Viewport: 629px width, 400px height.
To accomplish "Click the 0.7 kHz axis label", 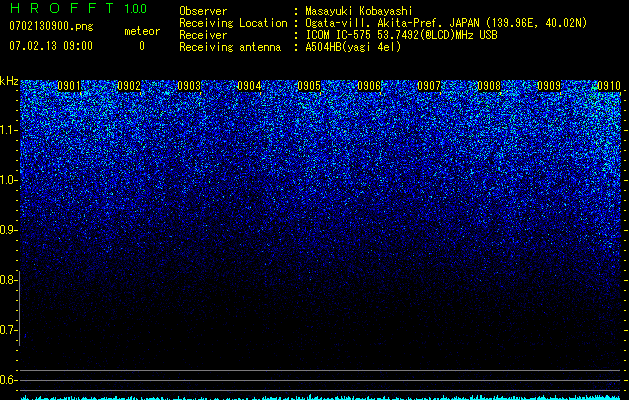I will pos(8,330).
